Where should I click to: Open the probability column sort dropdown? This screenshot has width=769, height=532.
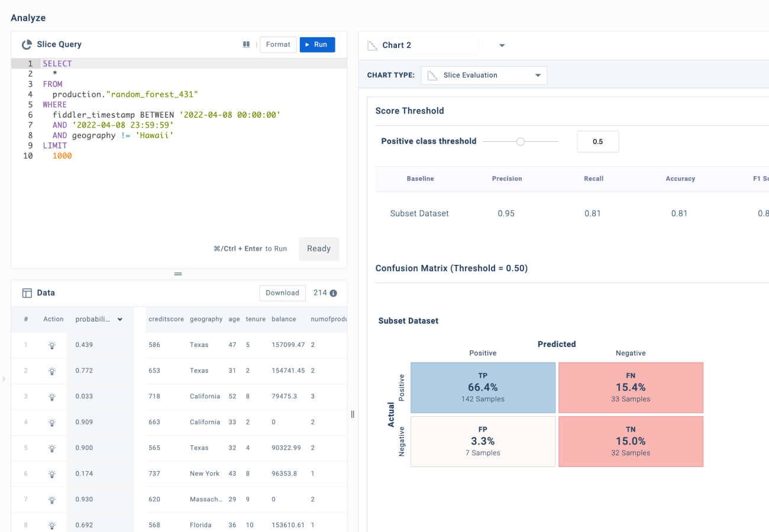(120, 319)
